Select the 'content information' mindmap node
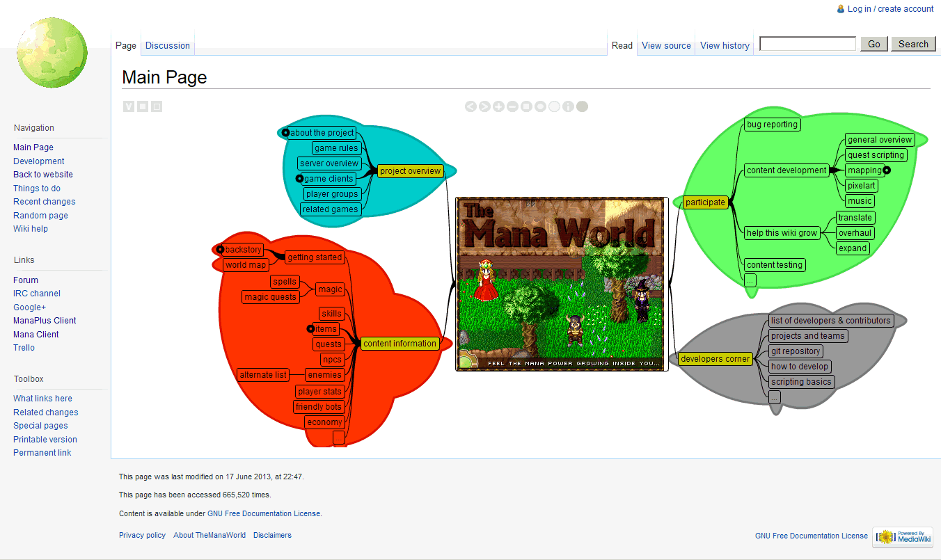 pos(400,344)
